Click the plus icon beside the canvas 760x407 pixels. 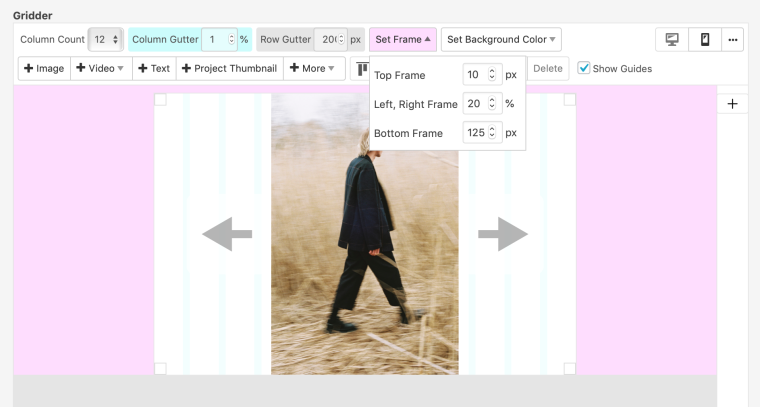point(732,104)
